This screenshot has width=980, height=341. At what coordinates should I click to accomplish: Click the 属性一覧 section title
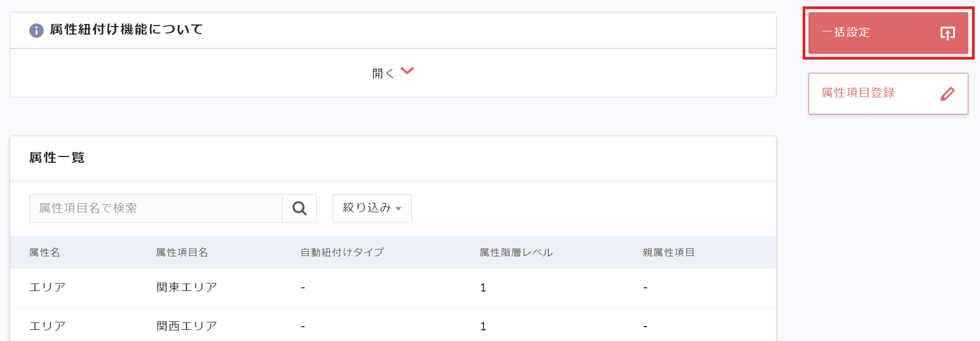[57, 158]
